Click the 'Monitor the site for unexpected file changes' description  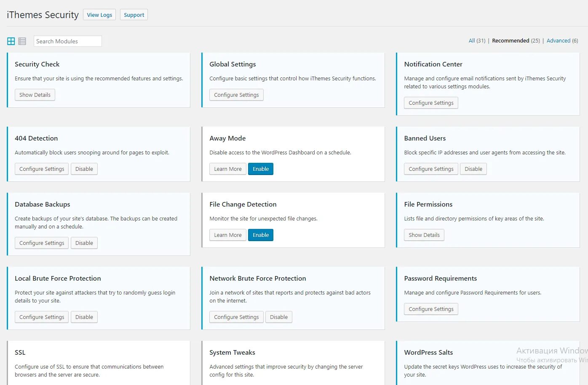click(263, 219)
